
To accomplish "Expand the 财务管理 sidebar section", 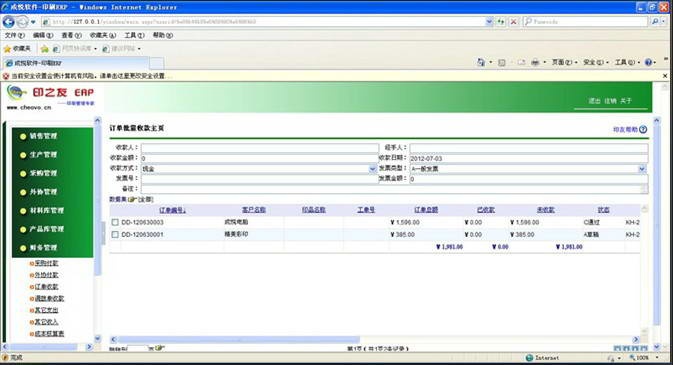I will 43,248.
